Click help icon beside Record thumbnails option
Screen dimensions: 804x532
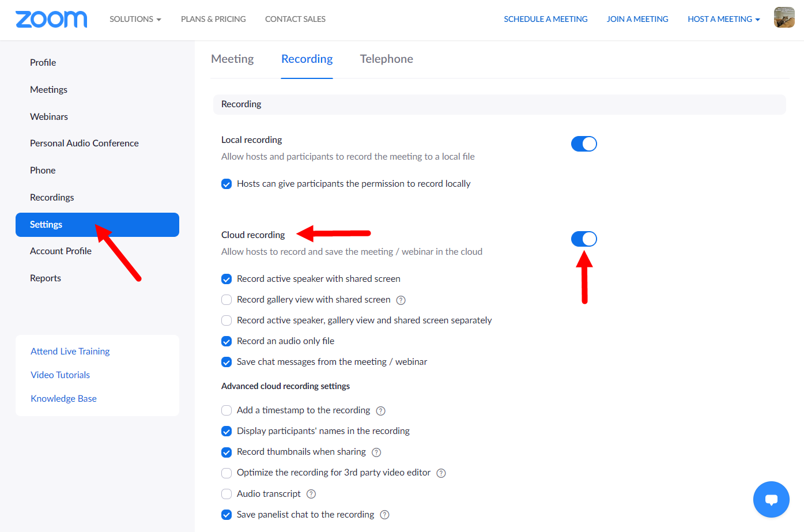click(376, 452)
